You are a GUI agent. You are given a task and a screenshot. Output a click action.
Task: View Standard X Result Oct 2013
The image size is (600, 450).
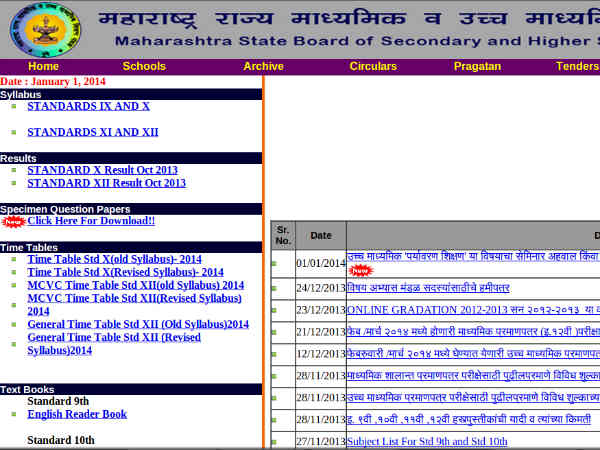102,170
